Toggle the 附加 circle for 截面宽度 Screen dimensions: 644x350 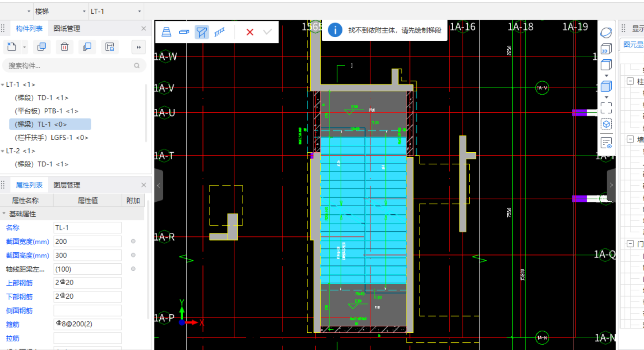pos(133,242)
